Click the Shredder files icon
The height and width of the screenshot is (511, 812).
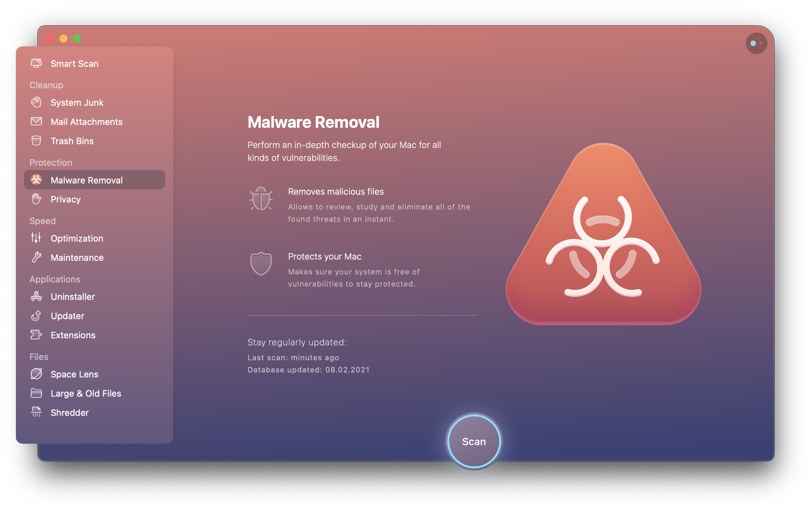tap(36, 412)
